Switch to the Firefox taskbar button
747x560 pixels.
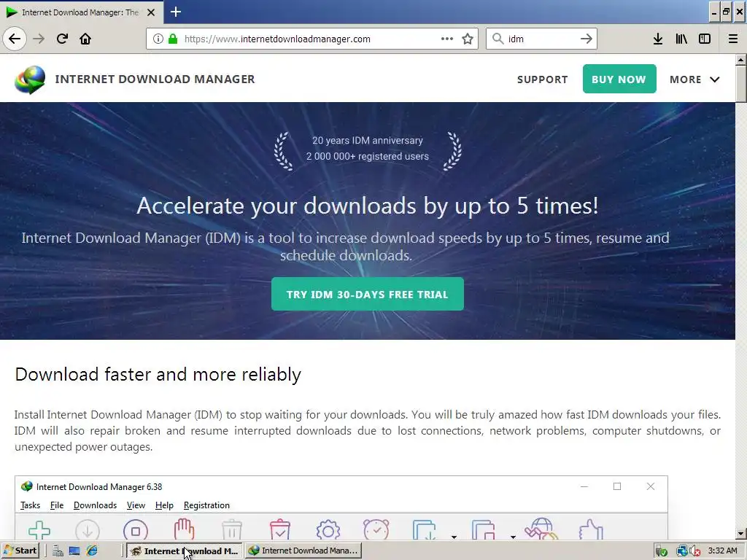pos(185,551)
